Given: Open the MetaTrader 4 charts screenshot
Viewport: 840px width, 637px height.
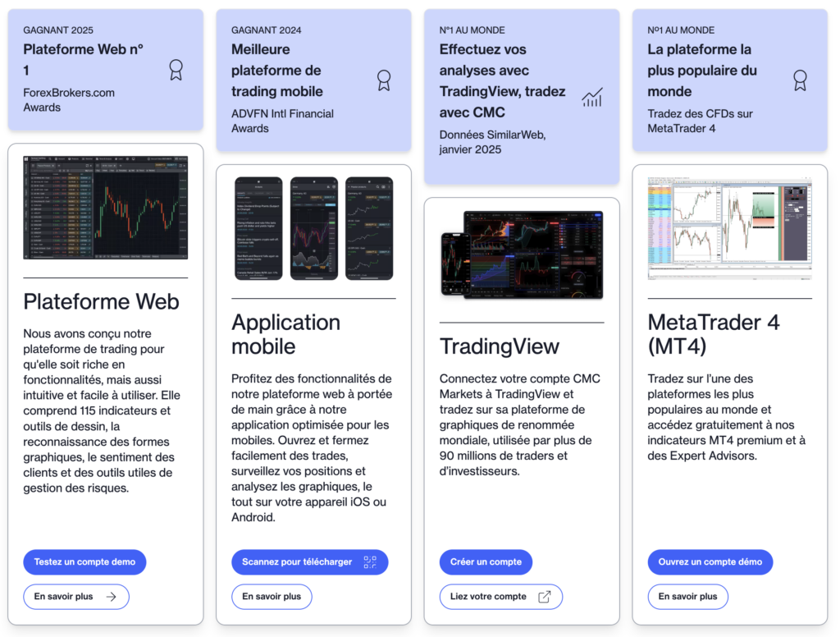Looking at the screenshot, I should 729,228.
